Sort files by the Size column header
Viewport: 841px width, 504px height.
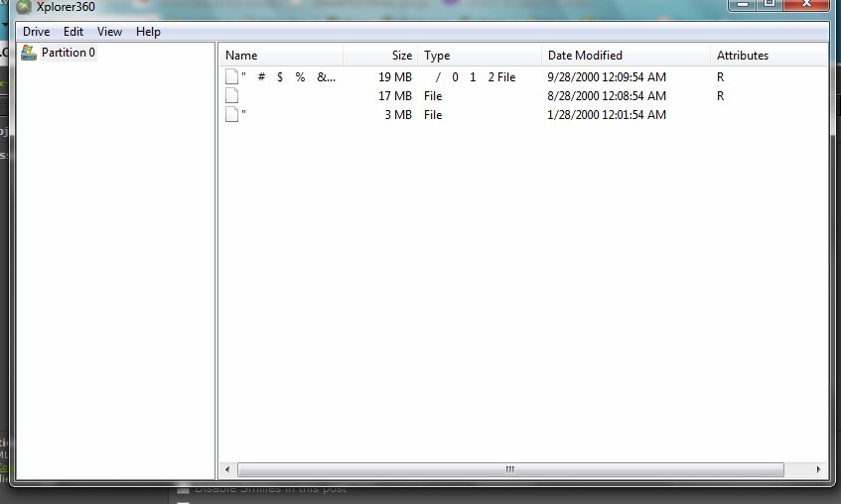coord(401,56)
